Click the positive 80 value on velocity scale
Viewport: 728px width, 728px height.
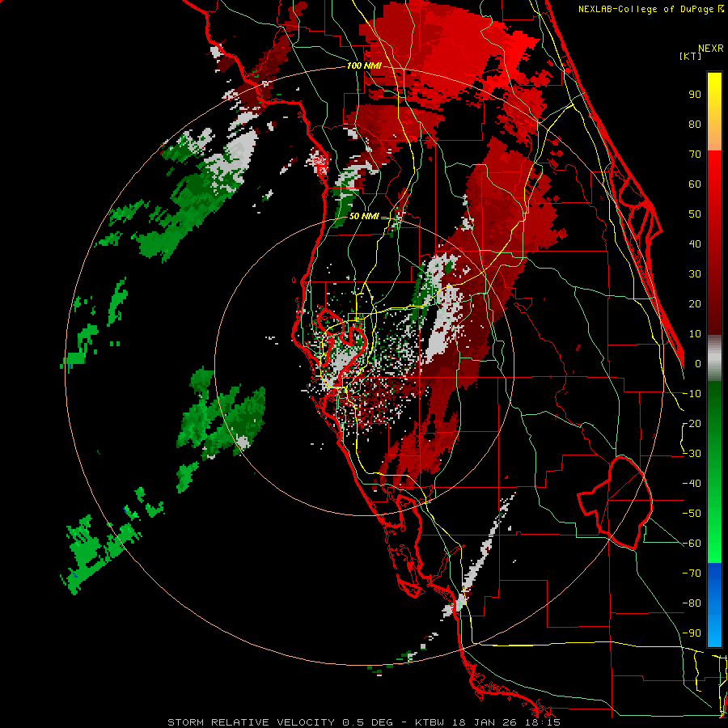(x=695, y=124)
